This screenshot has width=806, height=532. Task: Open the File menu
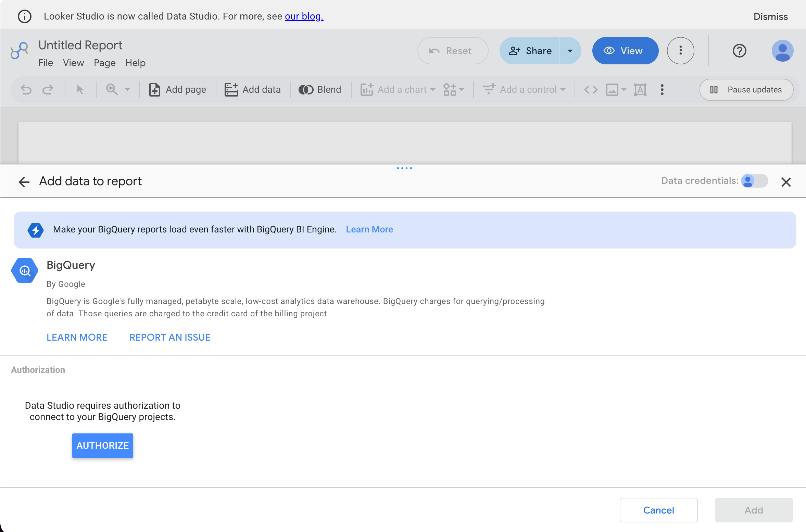tap(46, 63)
